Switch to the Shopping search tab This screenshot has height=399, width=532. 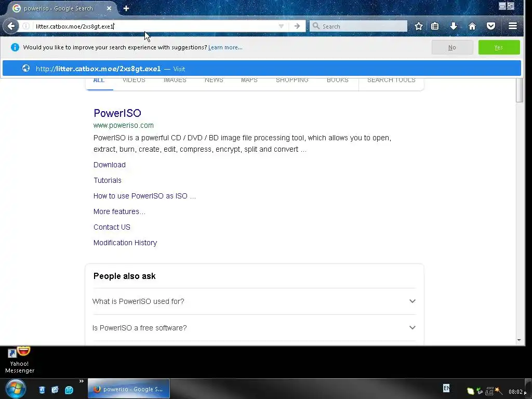[292, 81]
